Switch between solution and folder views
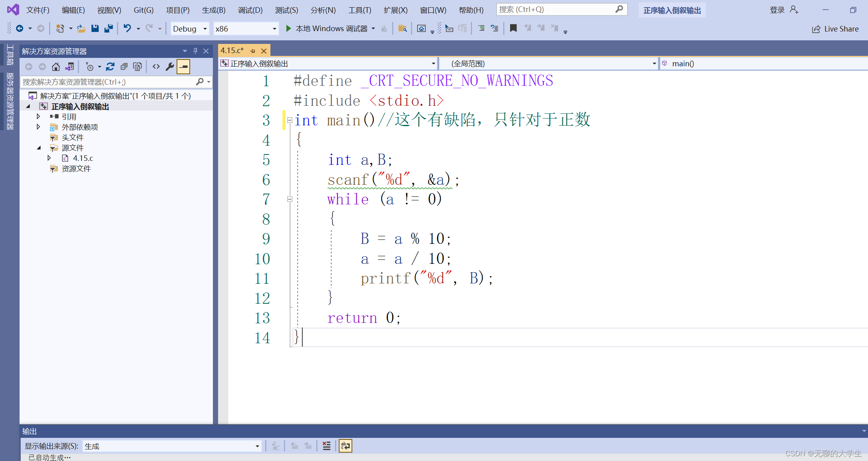Viewport: 868px width, 461px height. [x=70, y=67]
